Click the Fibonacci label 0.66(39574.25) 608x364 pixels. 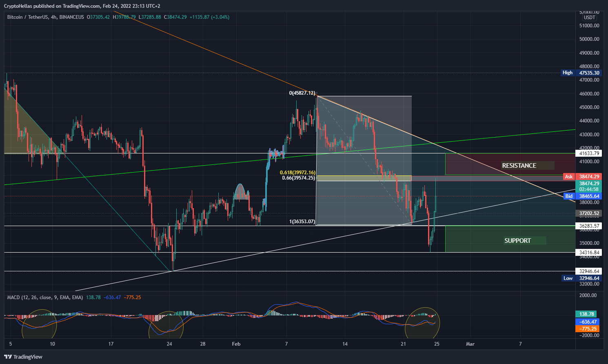coord(299,178)
